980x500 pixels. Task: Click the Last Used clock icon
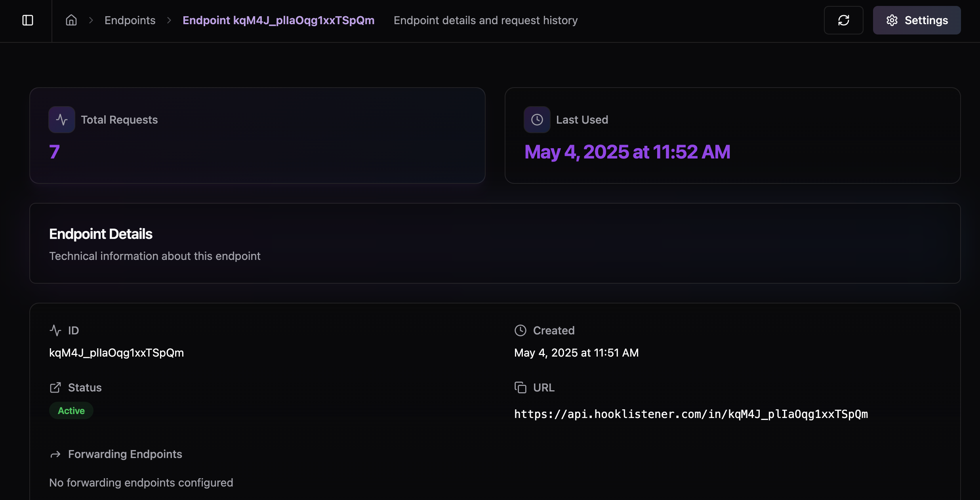pyautogui.click(x=537, y=120)
